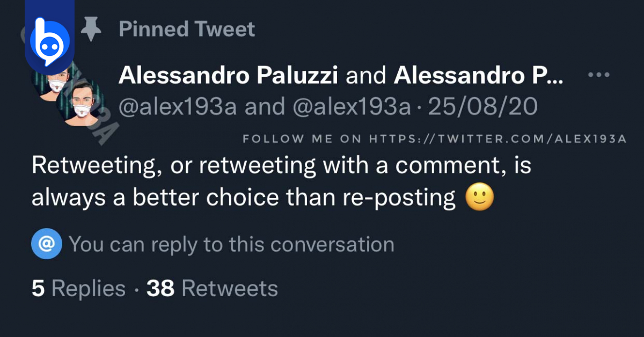
Task: Click "You can reply to this conversation"
Action: coord(231,245)
